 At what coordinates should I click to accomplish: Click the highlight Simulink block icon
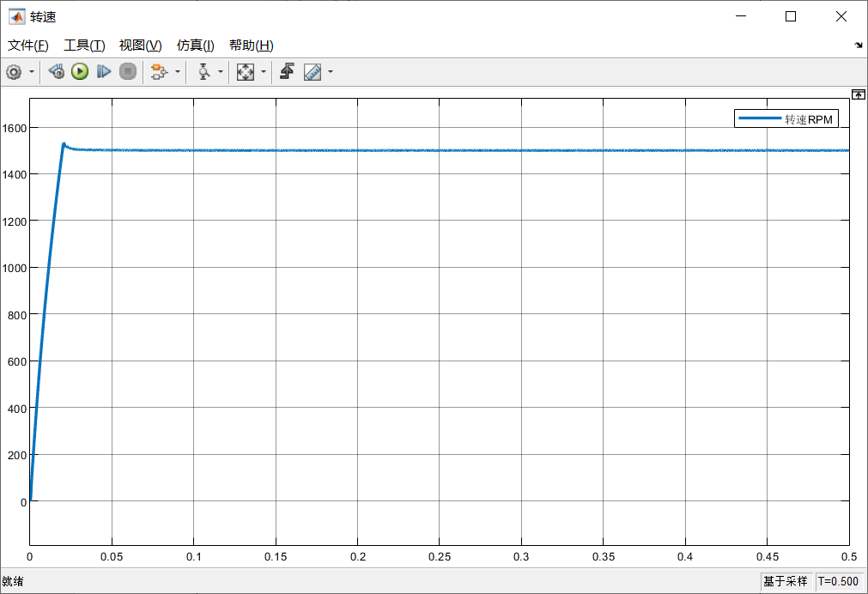tap(158, 72)
